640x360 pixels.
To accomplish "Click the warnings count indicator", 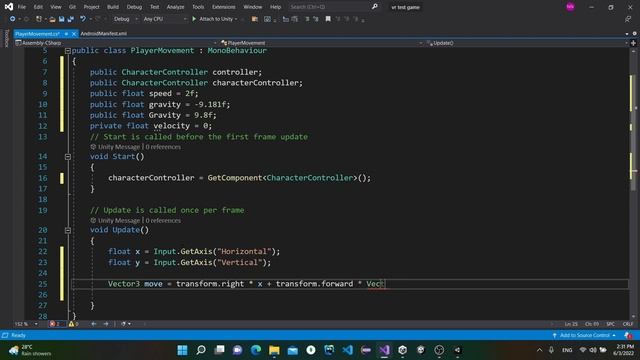I will click(73, 324).
